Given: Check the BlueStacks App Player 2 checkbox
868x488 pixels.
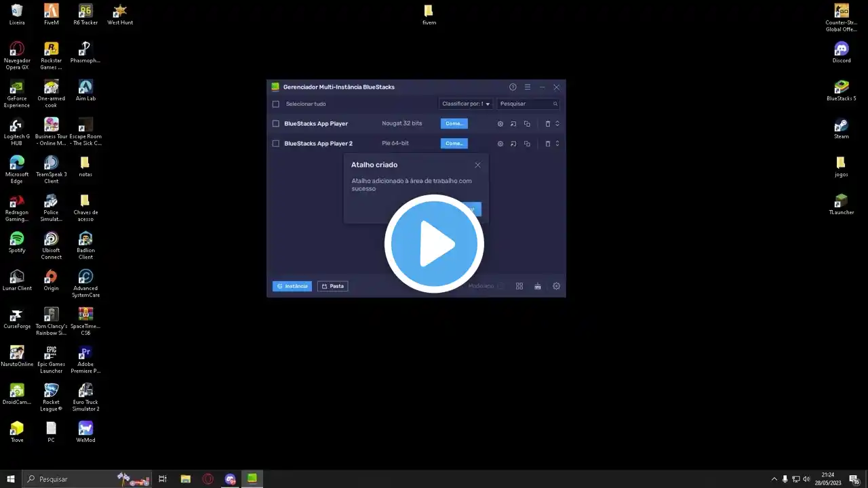Looking at the screenshot, I should tap(276, 144).
